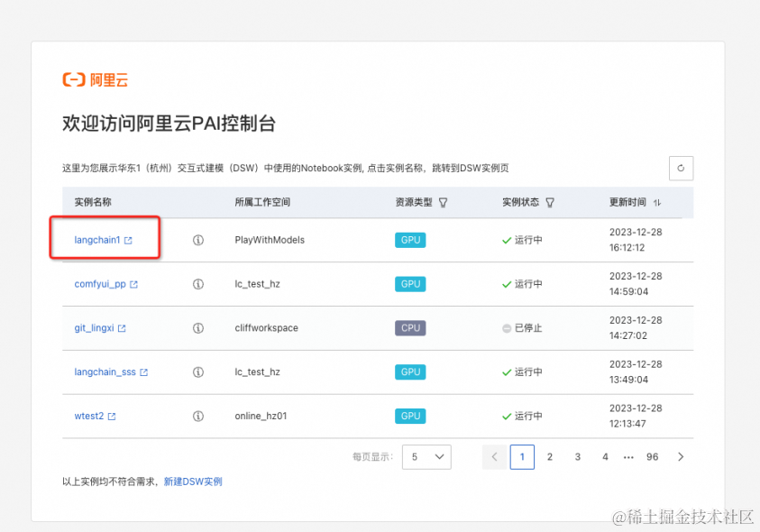Open the langchain1 instance link
This screenshot has width=760, height=532.
point(97,240)
